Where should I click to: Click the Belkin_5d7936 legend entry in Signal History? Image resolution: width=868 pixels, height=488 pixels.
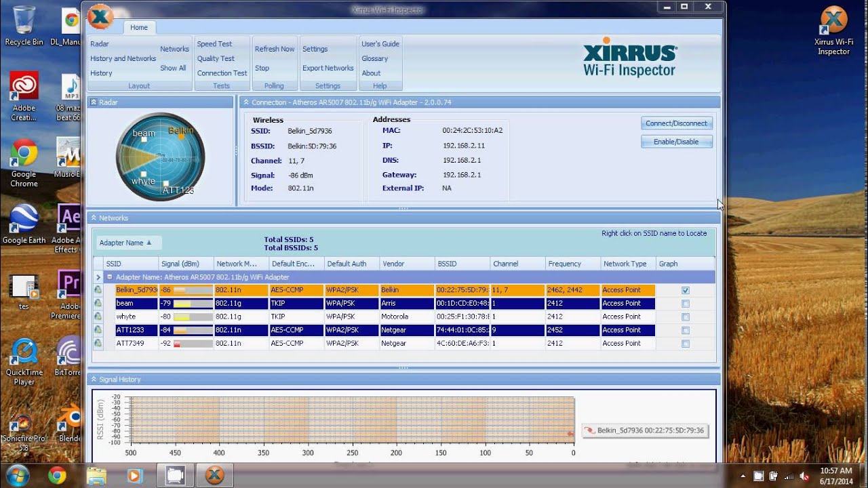click(x=645, y=430)
